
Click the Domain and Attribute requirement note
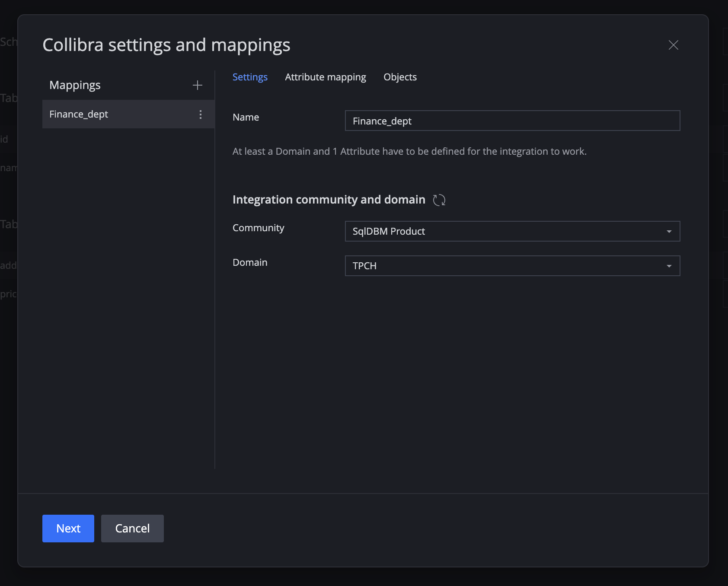pyautogui.click(x=409, y=151)
